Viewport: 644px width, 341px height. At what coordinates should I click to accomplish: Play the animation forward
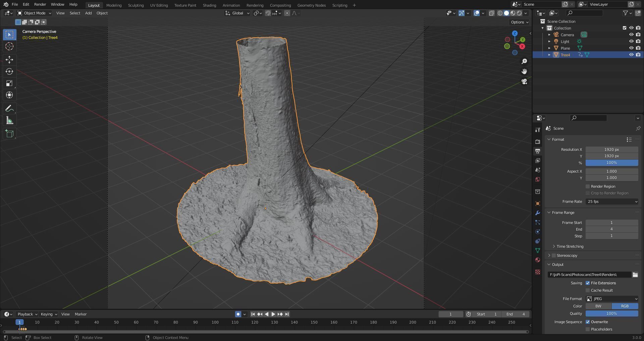273,314
